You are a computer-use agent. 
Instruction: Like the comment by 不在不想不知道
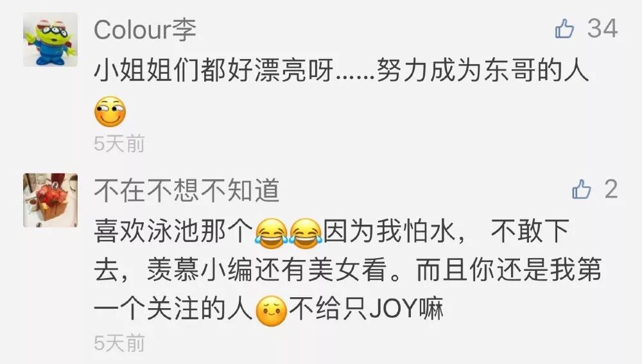581,189
